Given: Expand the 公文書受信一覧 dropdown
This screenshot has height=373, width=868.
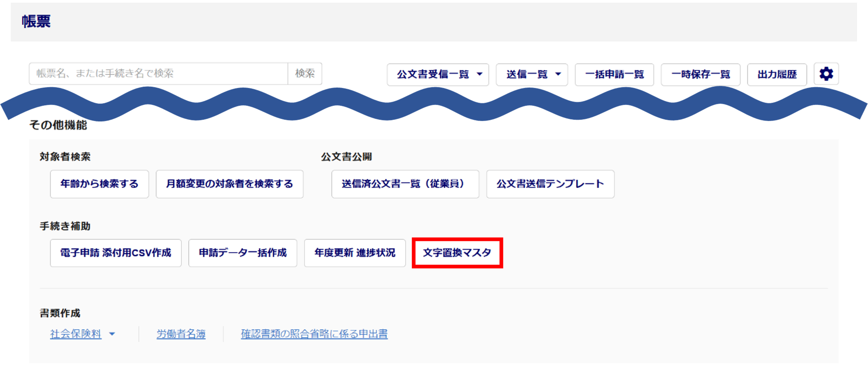Looking at the screenshot, I should (438, 74).
